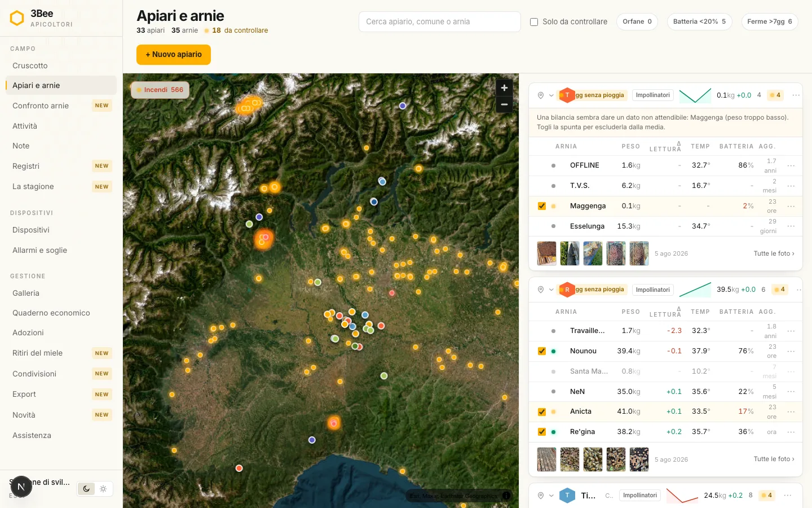Click the orange R hexagon apiary avatar
Viewport: 812px width, 508px height.
point(567,290)
